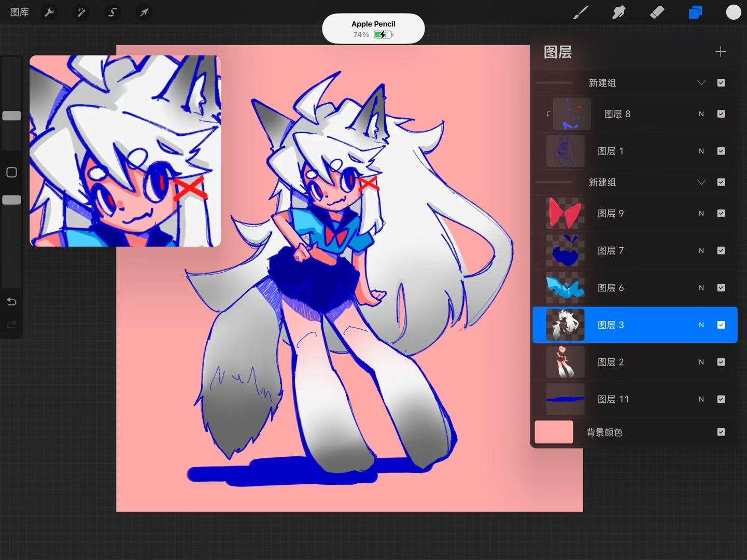This screenshot has height=560, width=747.
Task: Collapse the second 新建组 group
Action: pos(701,183)
